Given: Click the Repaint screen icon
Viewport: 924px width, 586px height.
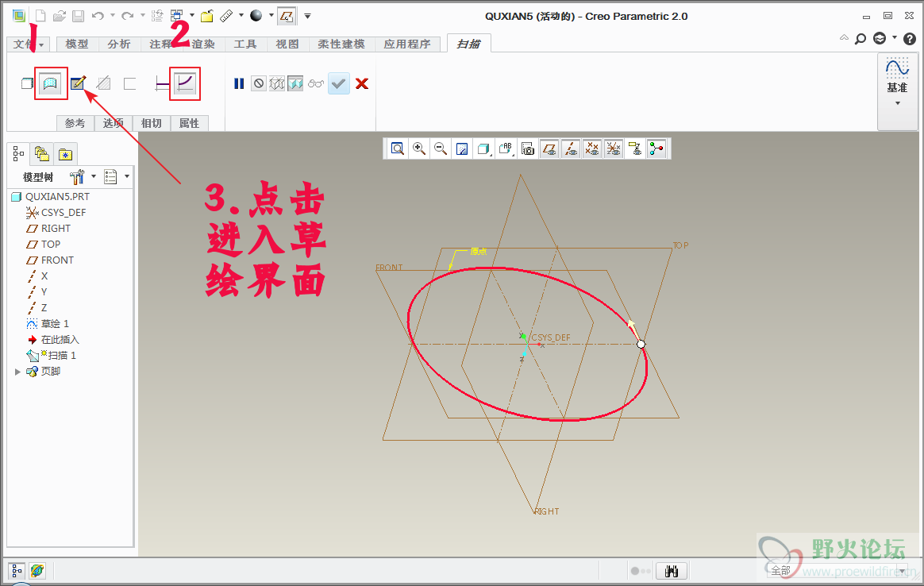Looking at the screenshot, I should click(462, 148).
